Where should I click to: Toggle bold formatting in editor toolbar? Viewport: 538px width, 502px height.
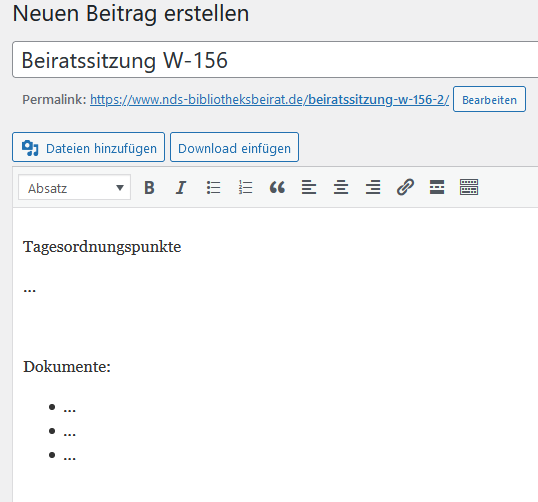point(149,187)
